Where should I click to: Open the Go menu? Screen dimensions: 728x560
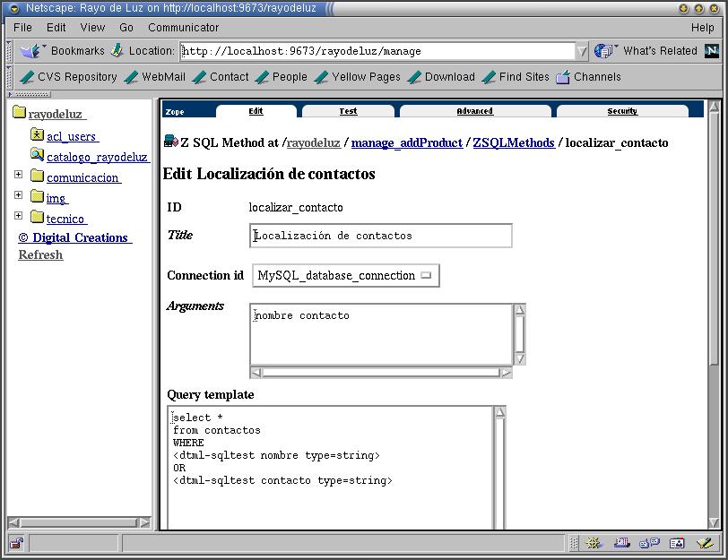pos(126,28)
